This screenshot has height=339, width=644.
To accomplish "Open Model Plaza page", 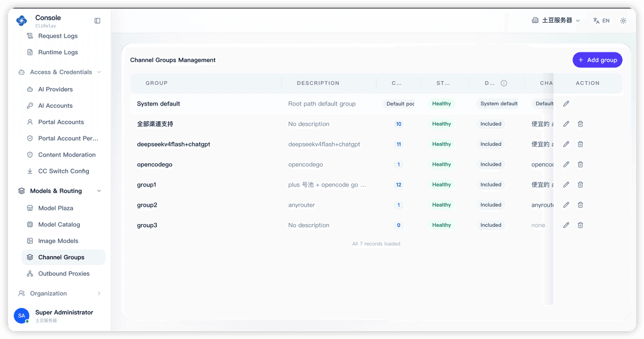I will [x=55, y=208].
